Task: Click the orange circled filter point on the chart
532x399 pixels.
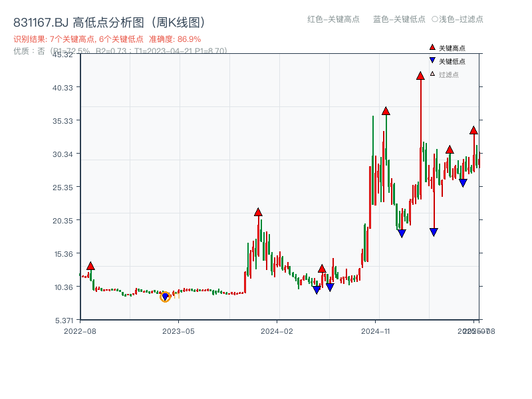Action: [x=166, y=297]
